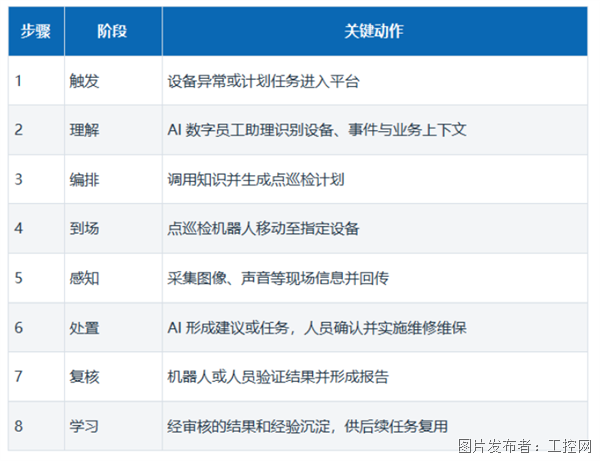Click 机器人或人员验证结果并形成报告 text

click(x=278, y=377)
